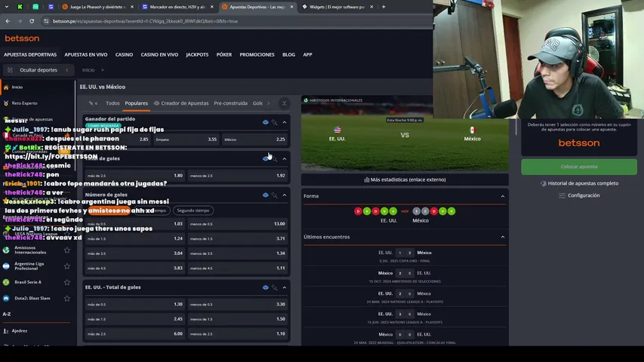The height and width of the screenshot is (362, 644).
Task: Favorite Dota2: Blast Slam with star
Action: click(67, 299)
